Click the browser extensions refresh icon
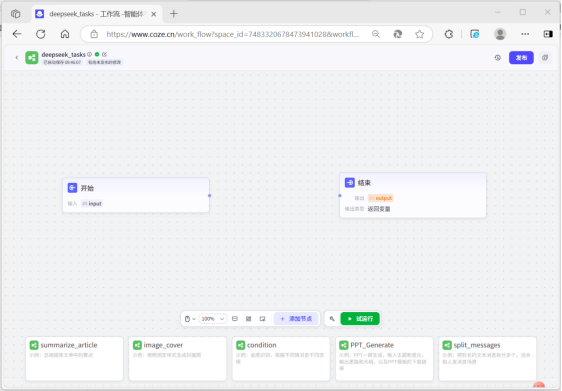This screenshot has height=391, width=562. pyautogui.click(x=449, y=34)
